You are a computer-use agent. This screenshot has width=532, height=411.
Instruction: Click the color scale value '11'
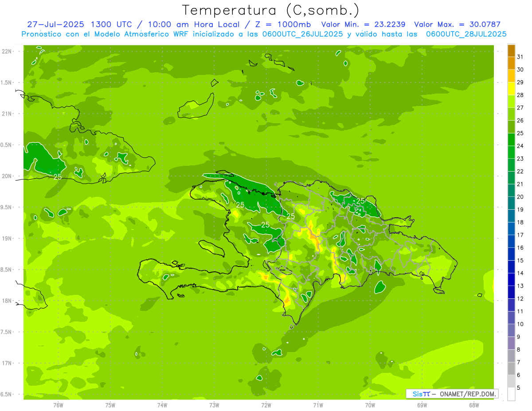[x=520, y=311]
